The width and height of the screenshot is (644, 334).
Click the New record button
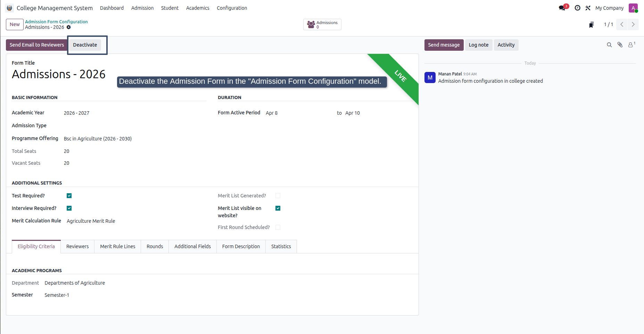tap(15, 24)
